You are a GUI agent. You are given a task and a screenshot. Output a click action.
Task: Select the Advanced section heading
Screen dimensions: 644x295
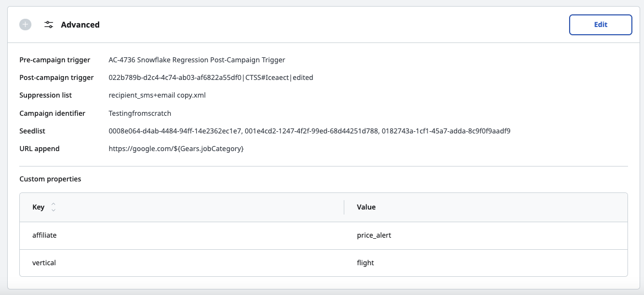pos(80,25)
